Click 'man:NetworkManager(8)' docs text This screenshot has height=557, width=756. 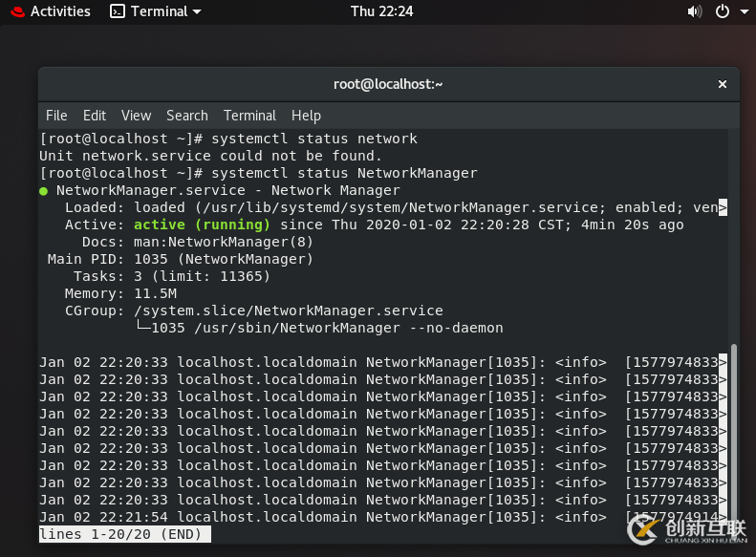coord(224,242)
